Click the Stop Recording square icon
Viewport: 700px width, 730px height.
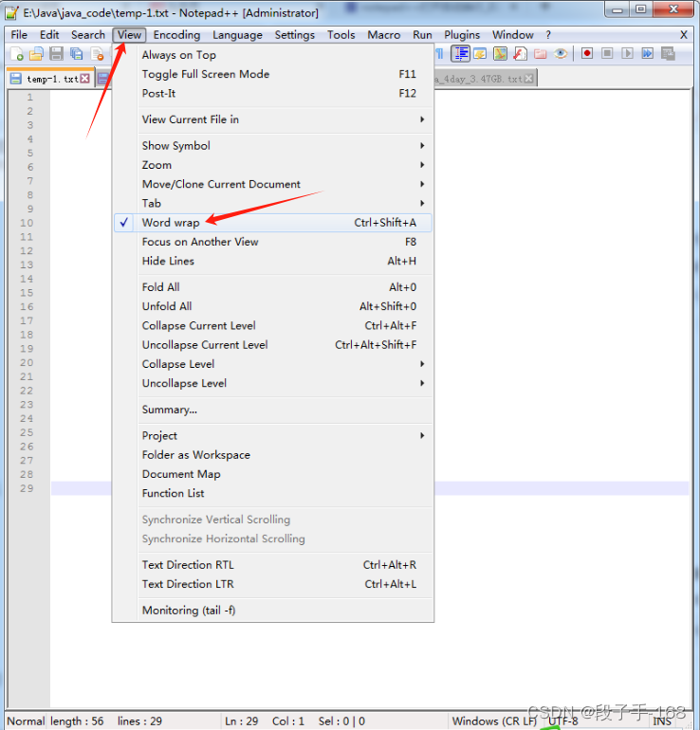[607, 53]
